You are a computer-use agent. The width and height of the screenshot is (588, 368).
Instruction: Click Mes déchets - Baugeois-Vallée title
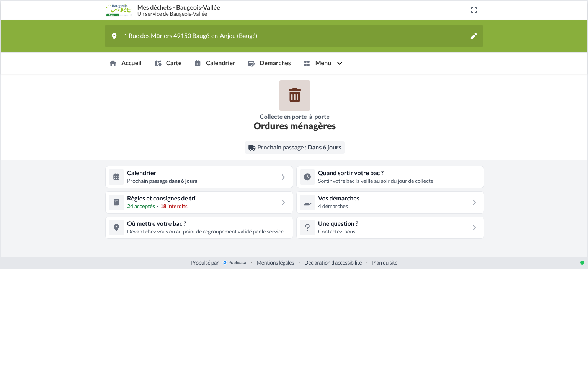tap(178, 7)
